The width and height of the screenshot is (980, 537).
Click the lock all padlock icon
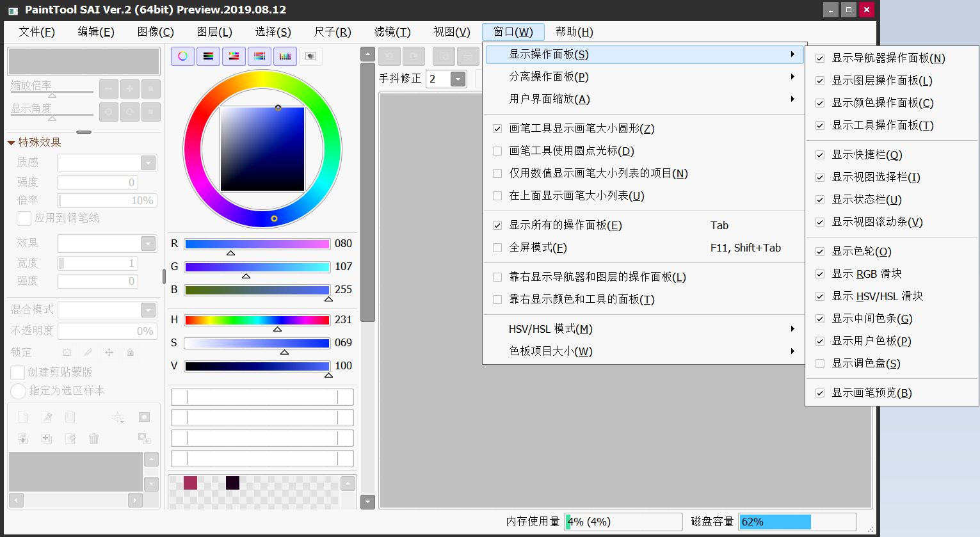point(130,352)
